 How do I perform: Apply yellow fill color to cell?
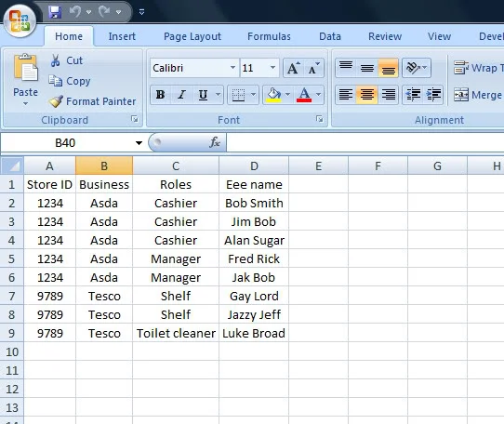[x=273, y=95]
